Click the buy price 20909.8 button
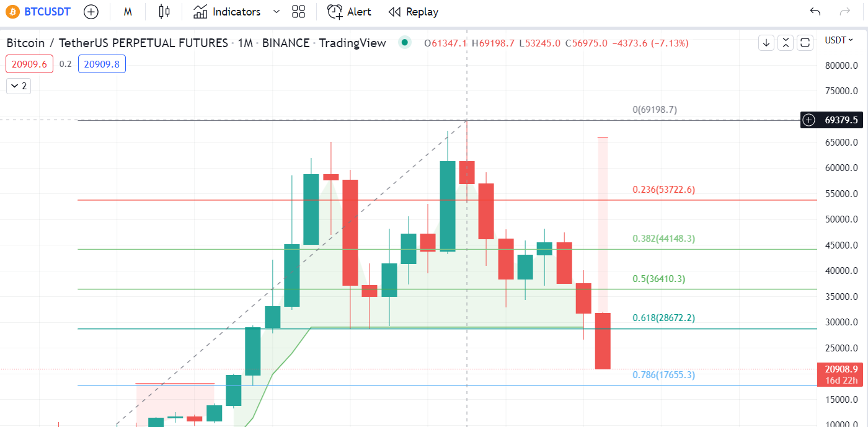Image resolution: width=868 pixels, height=427 pixels. [102, 64]
